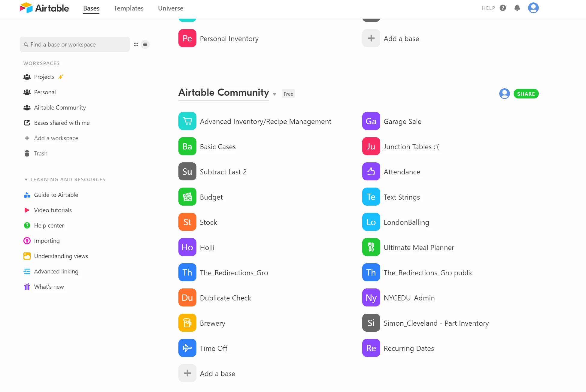This screenshot has width=586, height=392.
Task: Click the HELP label in header
Action: click(488, 8)
